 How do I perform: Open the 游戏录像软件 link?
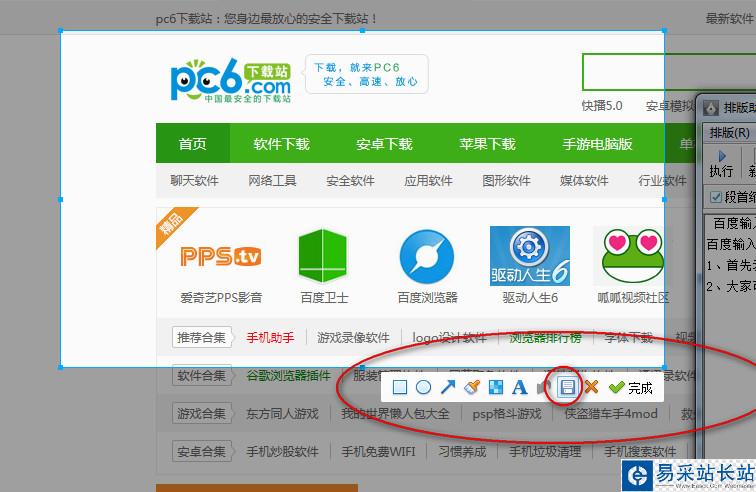point(353,338)
